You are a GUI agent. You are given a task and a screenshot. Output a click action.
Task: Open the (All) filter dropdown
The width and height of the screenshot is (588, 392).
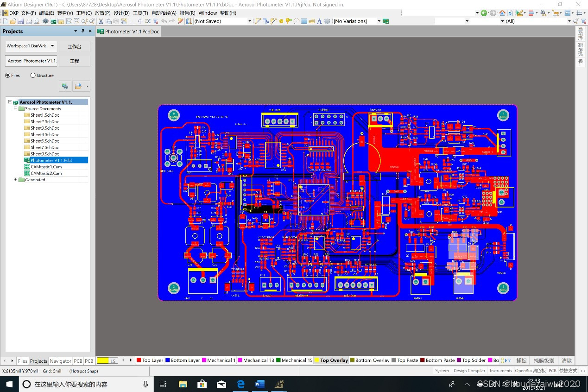click(x=569, y=21)
